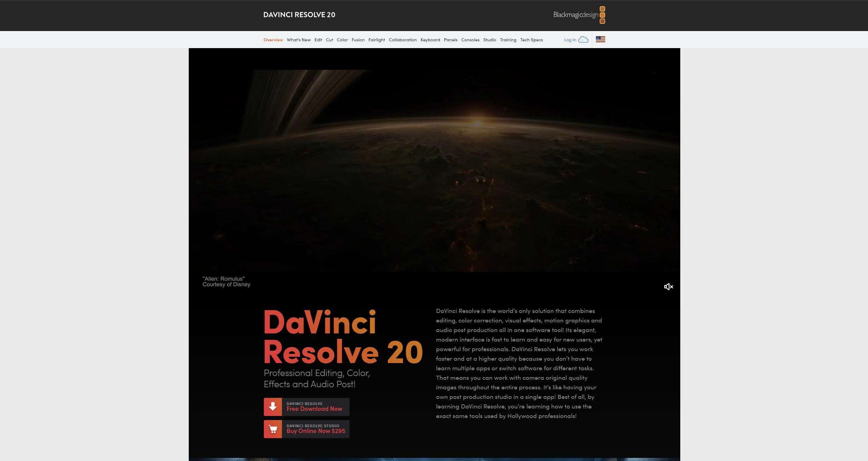This screenshot has width=868, height=461.
Task: Click "Professional Editing, Color," tagline text
Action: pyautogui.click(x=317, y=373)
